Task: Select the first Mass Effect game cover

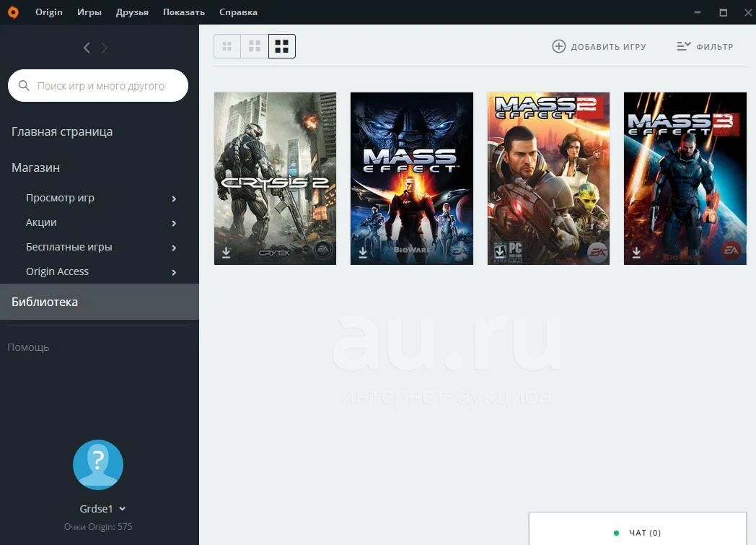Action: tap(412, 178)
